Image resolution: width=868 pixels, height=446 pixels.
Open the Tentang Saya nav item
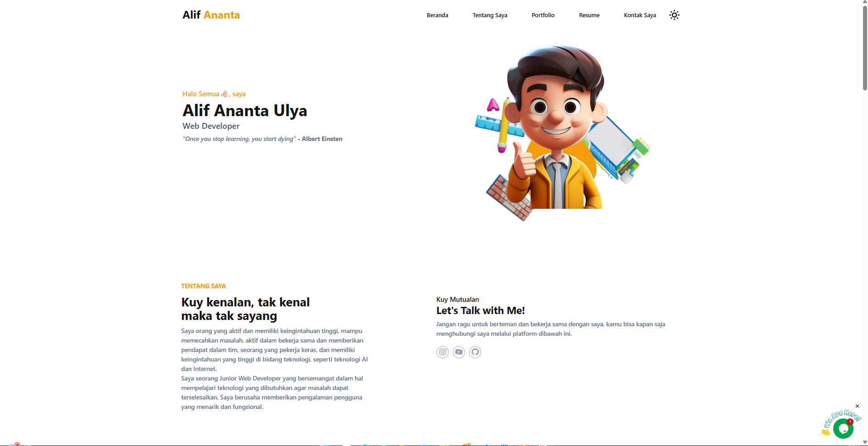coord(490,15)
